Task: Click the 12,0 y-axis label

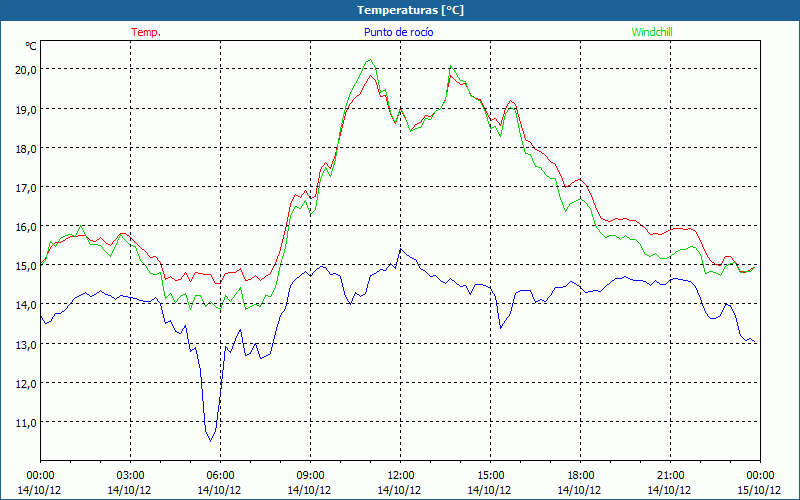Action: point(26,384)
